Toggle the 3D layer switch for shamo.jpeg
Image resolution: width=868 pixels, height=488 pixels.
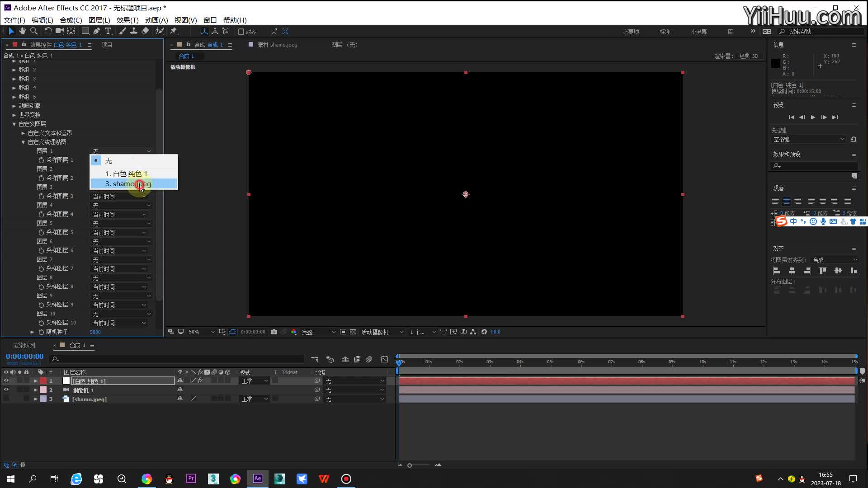(x=228, y=399)
